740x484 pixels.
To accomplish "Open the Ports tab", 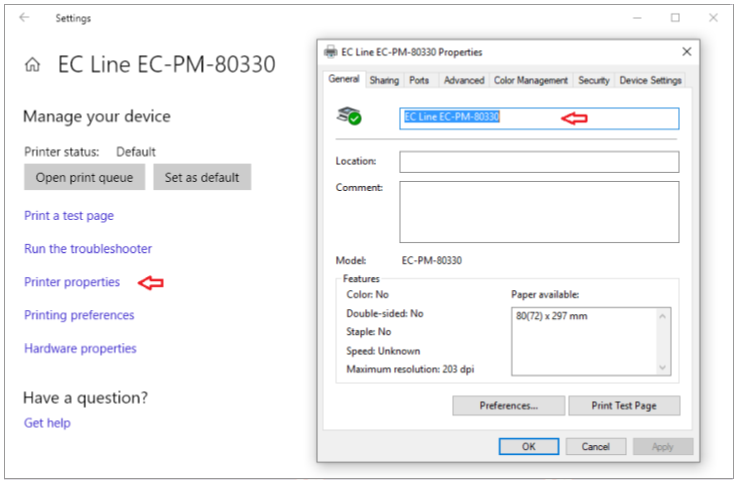I will point(419,80).
